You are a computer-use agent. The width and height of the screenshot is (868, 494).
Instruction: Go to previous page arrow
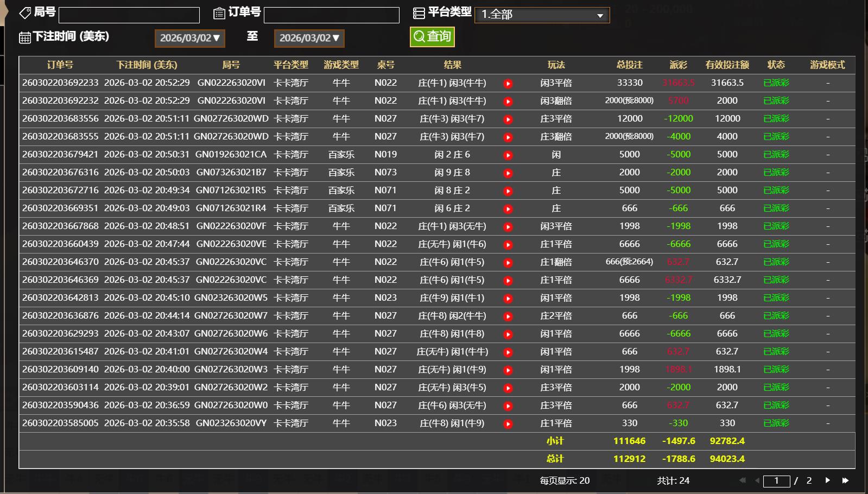coord(757,480)
